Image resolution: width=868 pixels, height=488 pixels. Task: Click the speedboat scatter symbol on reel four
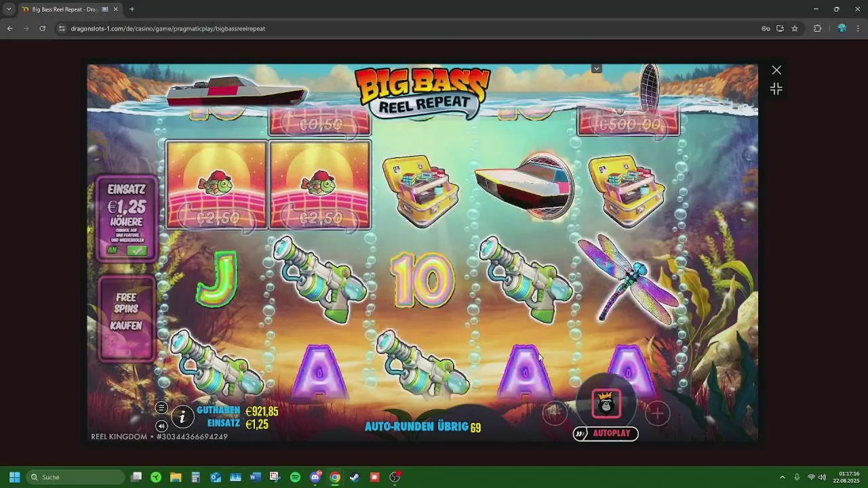click(525, 186)
